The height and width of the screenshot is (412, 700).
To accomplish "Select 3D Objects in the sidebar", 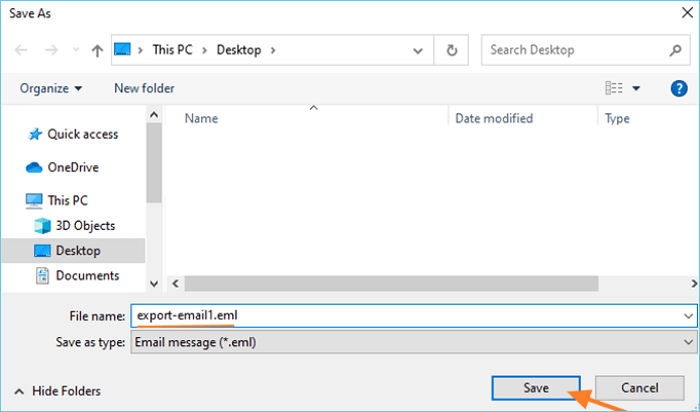I will pyautogui.click(x=85, y=225).
